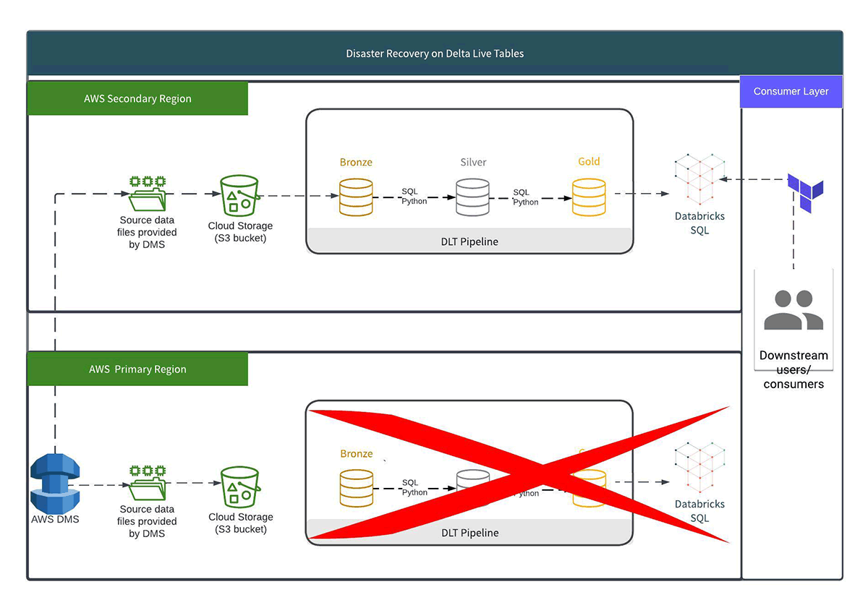The image size is (868, 613).
Task: Click secondary region Silver database icon
Action: pyautogui.click(x=472, y=197)
